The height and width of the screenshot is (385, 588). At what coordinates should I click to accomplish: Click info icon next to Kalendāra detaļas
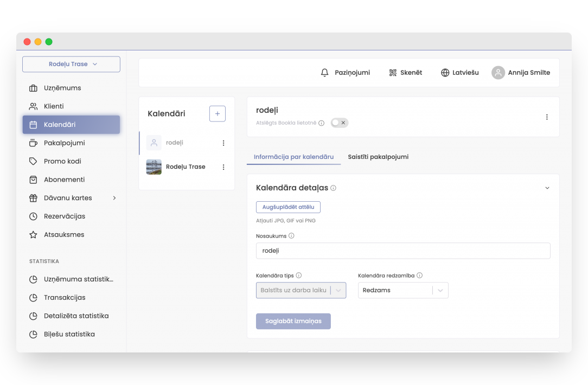(334, 188)
